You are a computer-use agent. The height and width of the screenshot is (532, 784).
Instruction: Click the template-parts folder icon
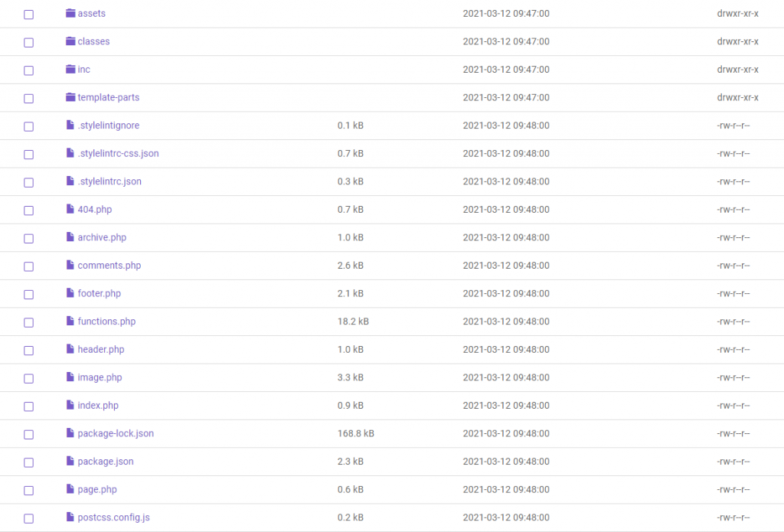[x=71, y=97]
